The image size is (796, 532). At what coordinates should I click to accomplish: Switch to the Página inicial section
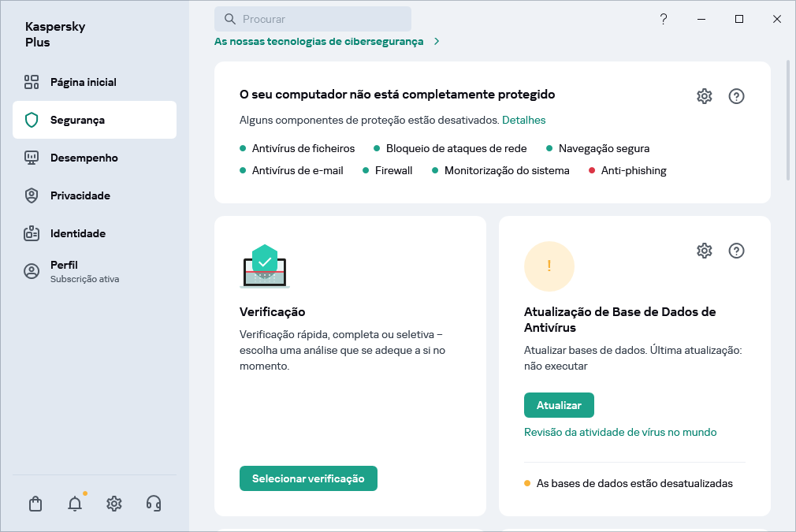click(x=83, y=82)
